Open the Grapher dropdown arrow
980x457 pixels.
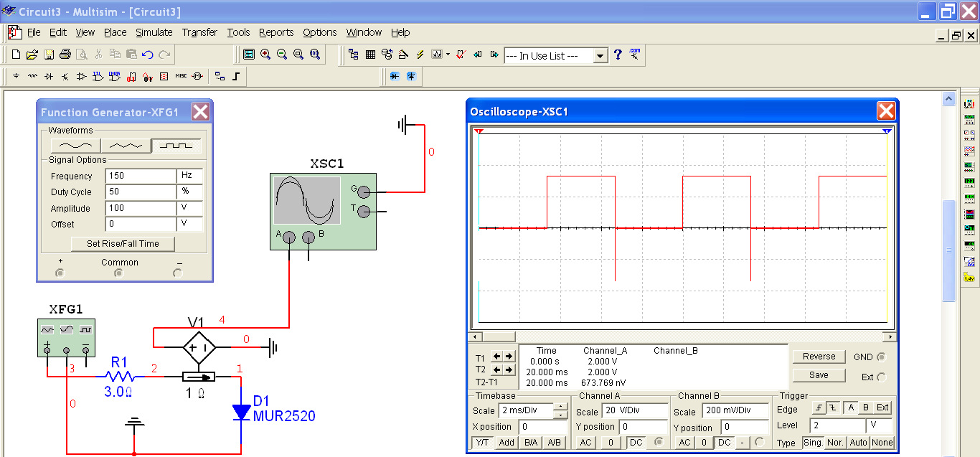[x=448, y=55]
